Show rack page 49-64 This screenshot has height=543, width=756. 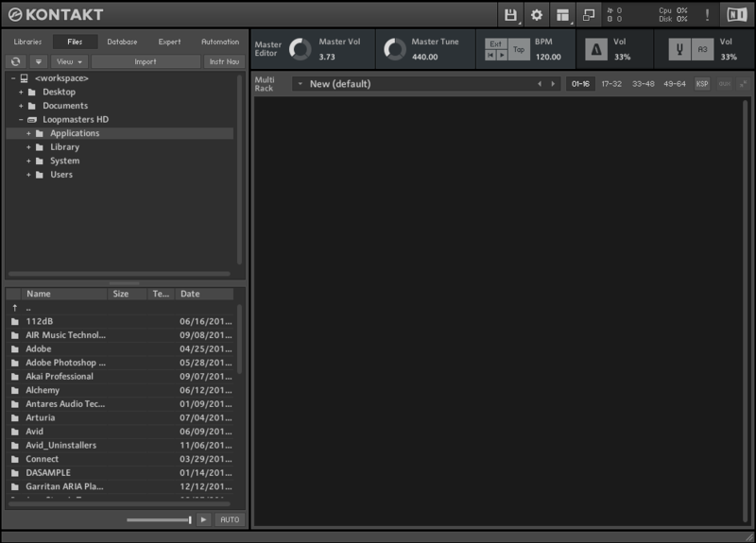click(x=675, y=84)
